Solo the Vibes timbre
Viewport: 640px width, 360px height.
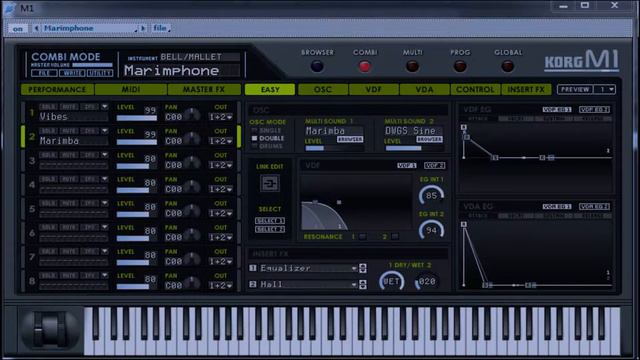(x=48, y=107)
